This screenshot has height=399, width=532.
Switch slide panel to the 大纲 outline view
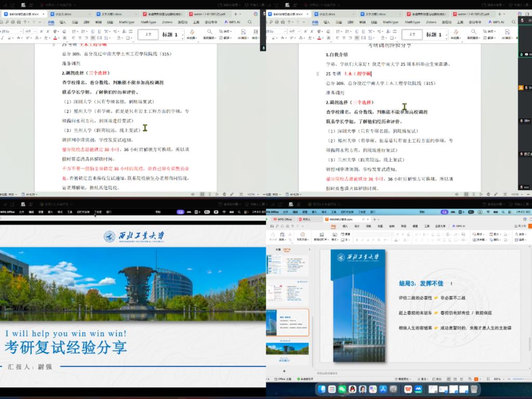(x=277, y=250)
